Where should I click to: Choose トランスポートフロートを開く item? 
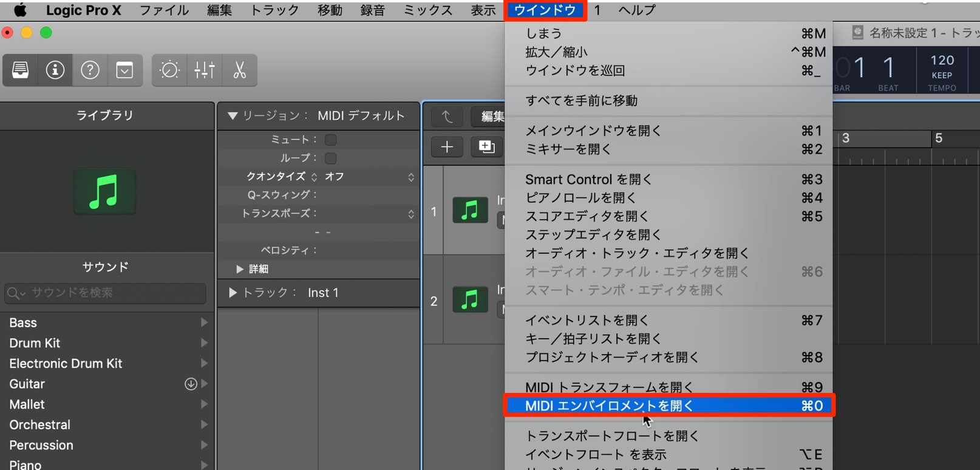pyautogui.click(x=669, y=436)
